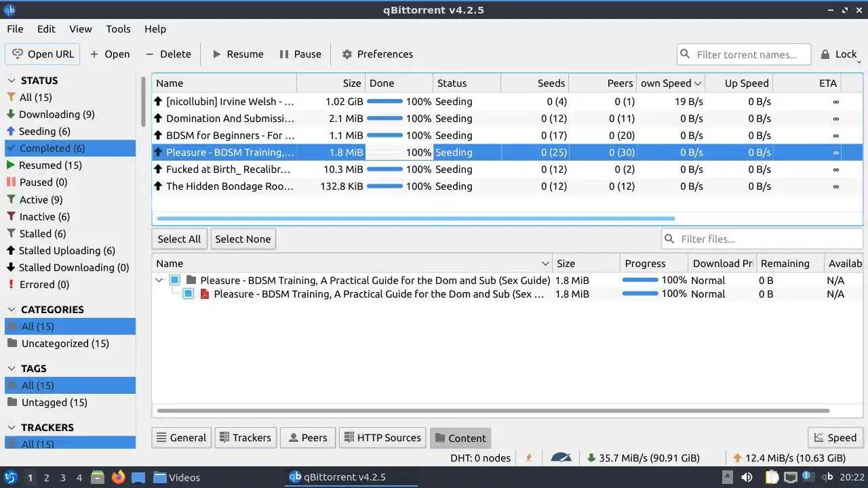868x488 pixels.
Task: Select the All (15) status filter icon
Action: [11, 98]
